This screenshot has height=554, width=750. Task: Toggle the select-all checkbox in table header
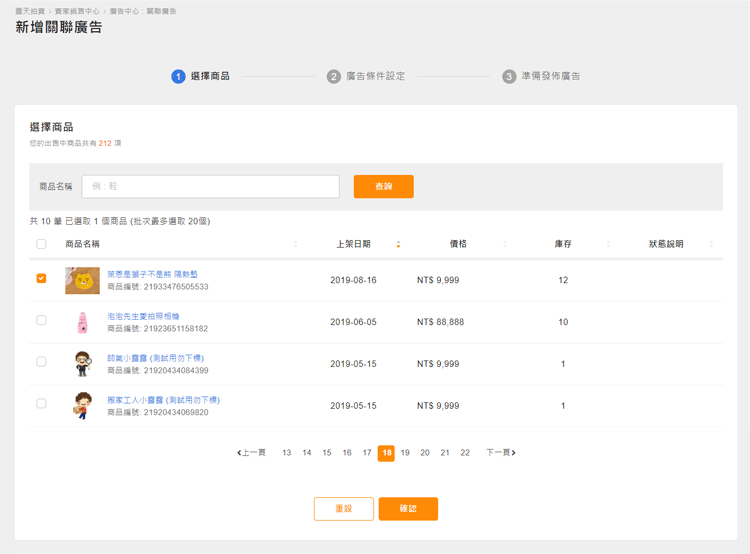coord(41,244)
